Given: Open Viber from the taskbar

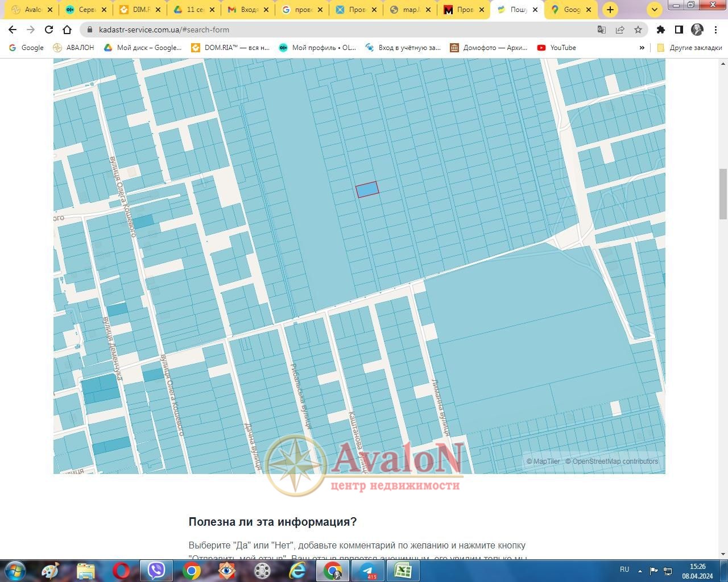Looking at the screenshot, I should point(156,570).
